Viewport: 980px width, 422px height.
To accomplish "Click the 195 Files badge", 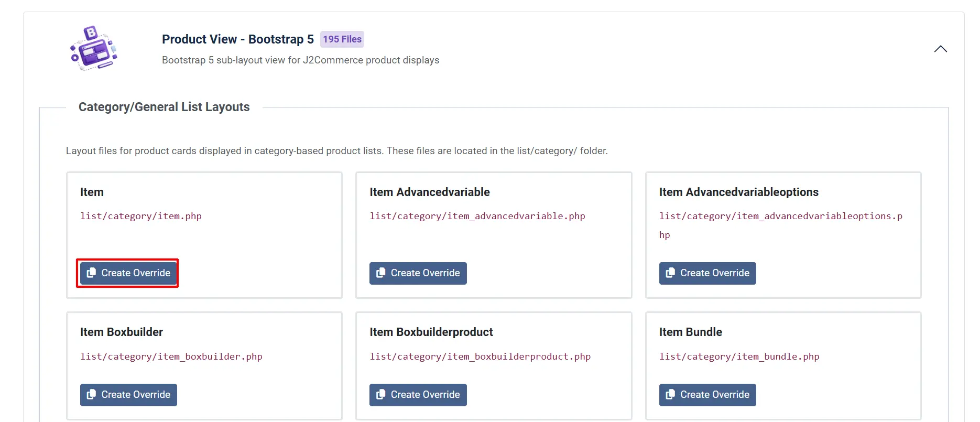I will pos(342,39).
